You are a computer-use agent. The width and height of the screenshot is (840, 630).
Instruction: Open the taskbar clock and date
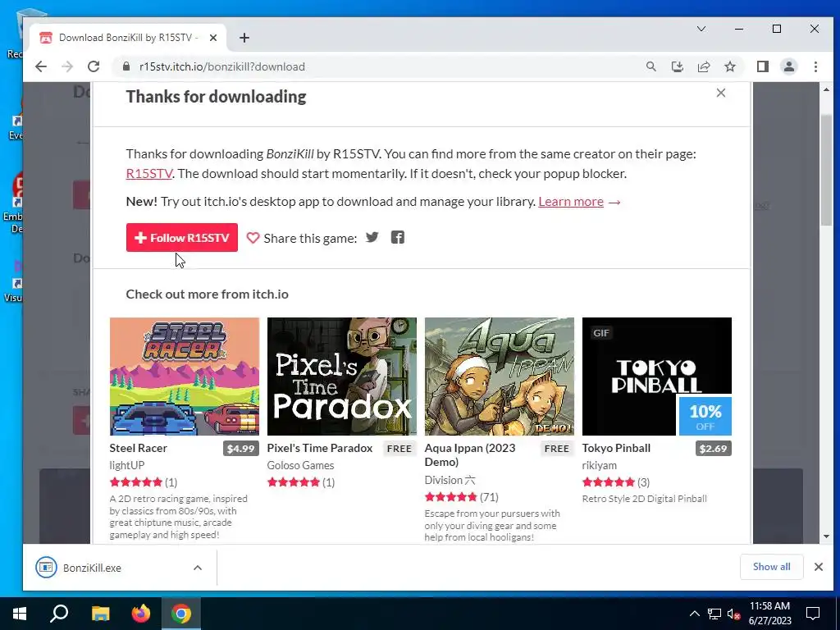coord(769,614)
